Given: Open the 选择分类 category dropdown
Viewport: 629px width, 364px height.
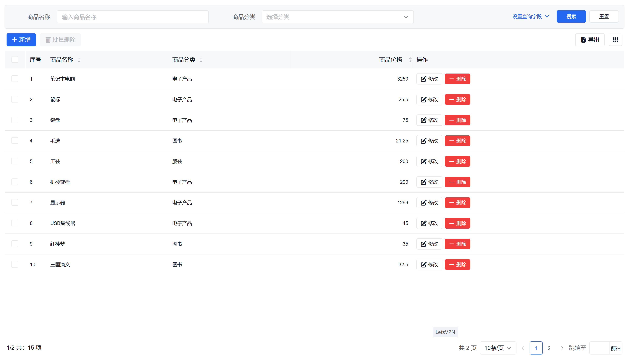Looking at the screenshot, I should tap(337, 17).
